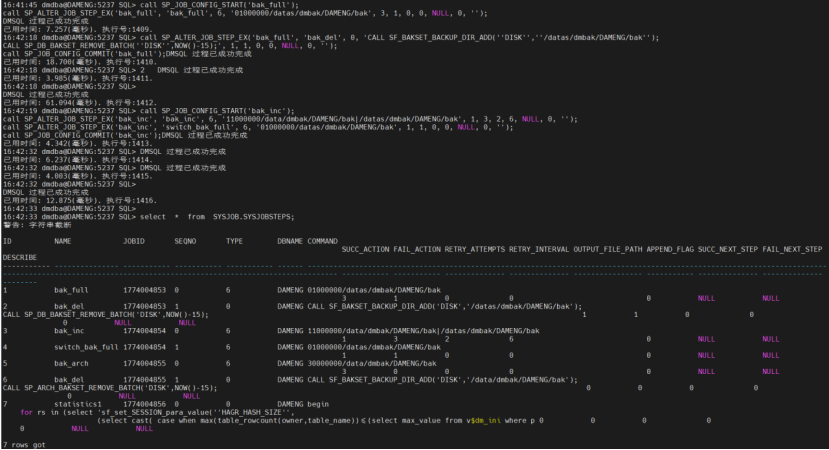Screen dimensions: 829x450
Task: Select the bak_inc name in row 3
Action: pyautogui.click(x=69, y=331)
